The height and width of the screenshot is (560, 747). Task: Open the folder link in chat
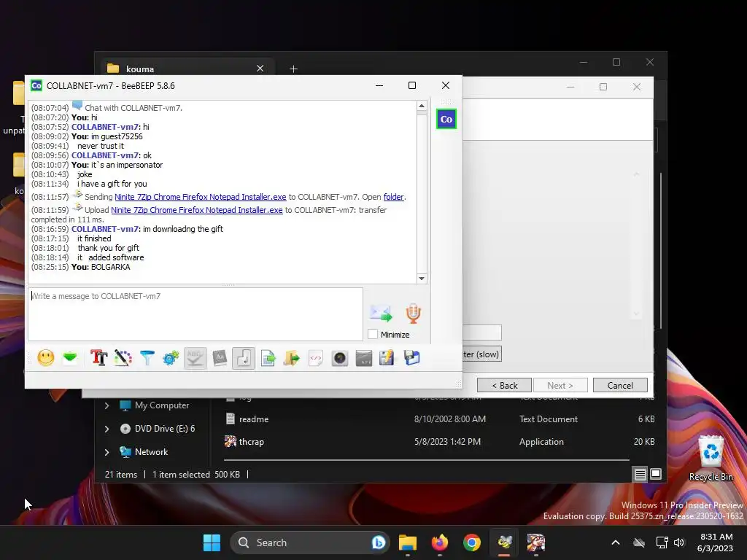[x=393, y=197]
